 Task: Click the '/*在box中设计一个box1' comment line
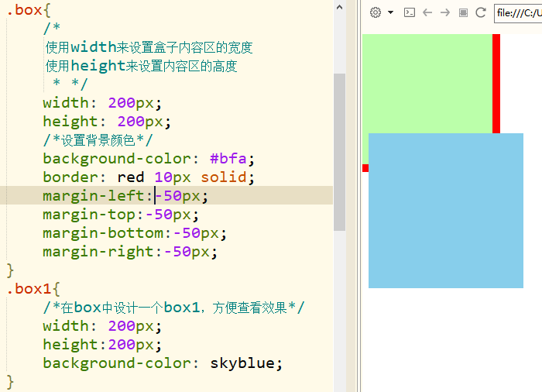click(173, 308)
